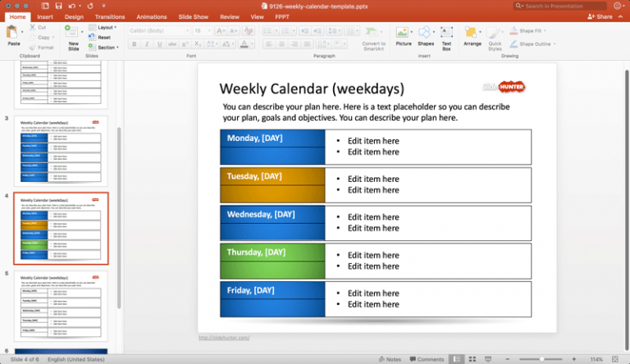
Task: Click the Share button
Action: (603, 16)
